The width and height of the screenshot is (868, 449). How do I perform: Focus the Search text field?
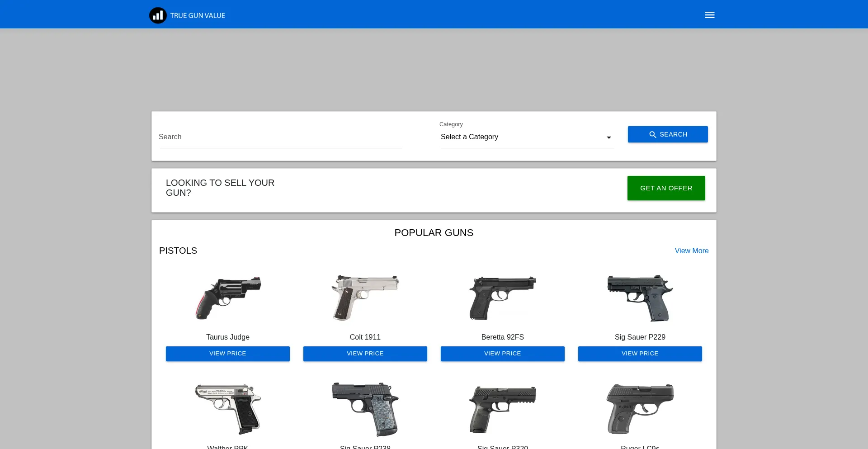[280, 137]
